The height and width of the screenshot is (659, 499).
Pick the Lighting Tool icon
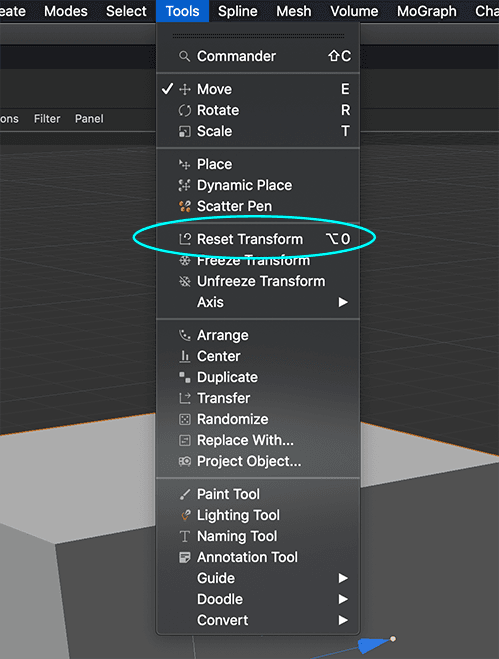185,515
